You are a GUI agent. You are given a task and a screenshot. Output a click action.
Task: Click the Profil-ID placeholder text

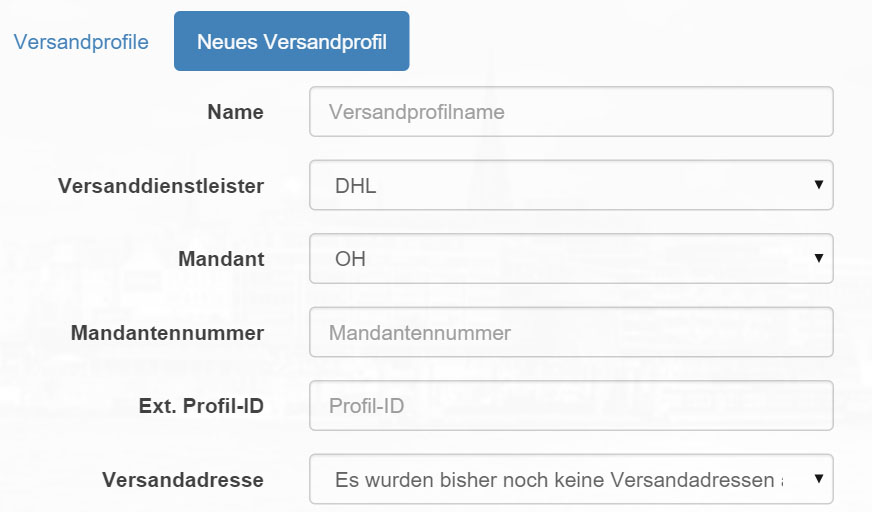pos(366,406)
